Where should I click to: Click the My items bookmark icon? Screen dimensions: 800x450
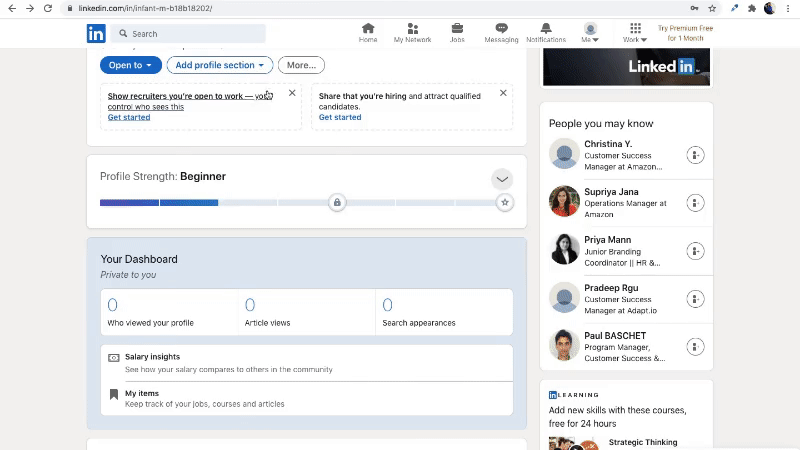coord(114,394)
